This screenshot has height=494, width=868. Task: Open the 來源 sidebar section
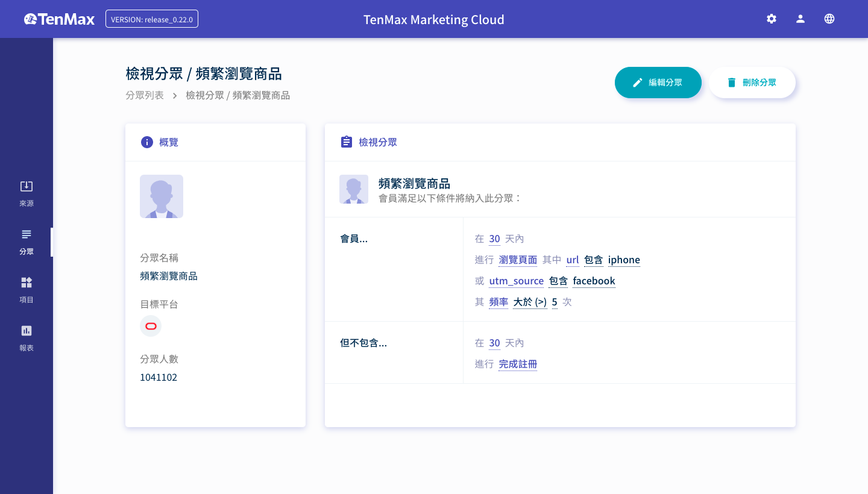[27, 194]
